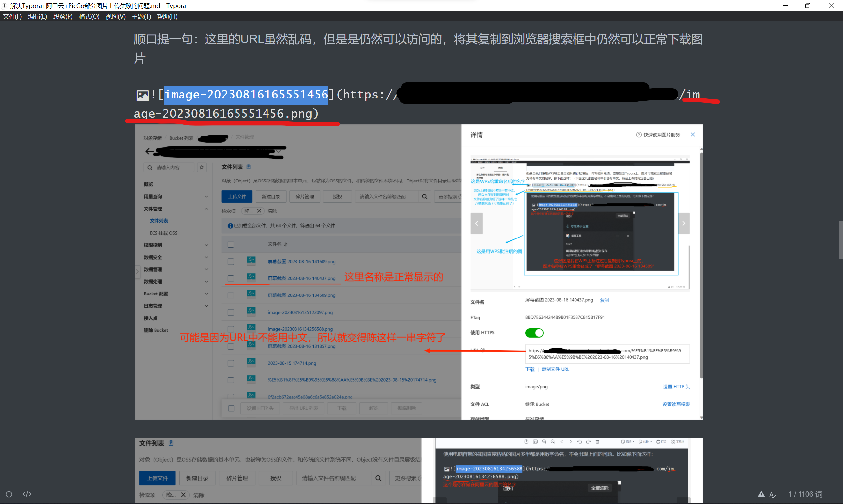Viewport: 843px width, 504px height.
Task: Click the magnifier search icon for file prefix
Action: point(425,197)
